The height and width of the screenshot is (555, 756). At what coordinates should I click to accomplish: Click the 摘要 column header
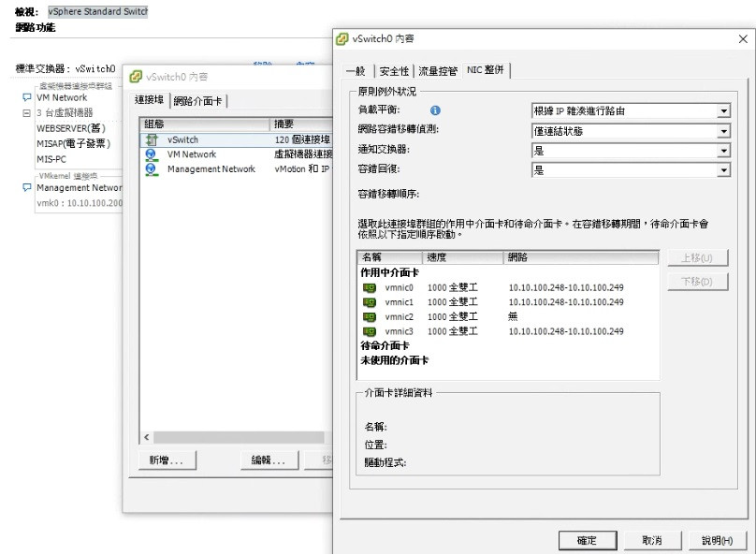coord(301,124)
